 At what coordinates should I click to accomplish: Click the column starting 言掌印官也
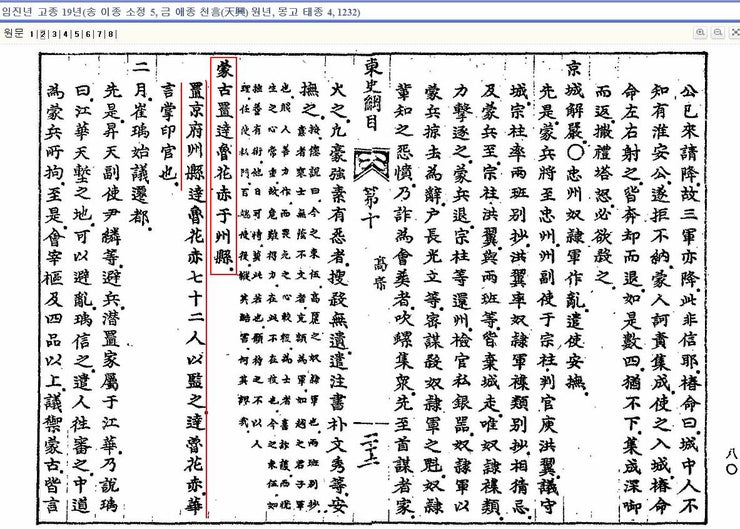tap(168, 132)
